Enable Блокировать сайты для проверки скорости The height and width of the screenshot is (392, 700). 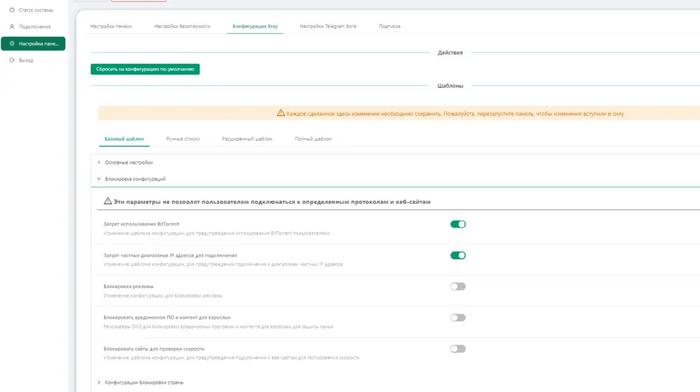(x=458, y=349)
